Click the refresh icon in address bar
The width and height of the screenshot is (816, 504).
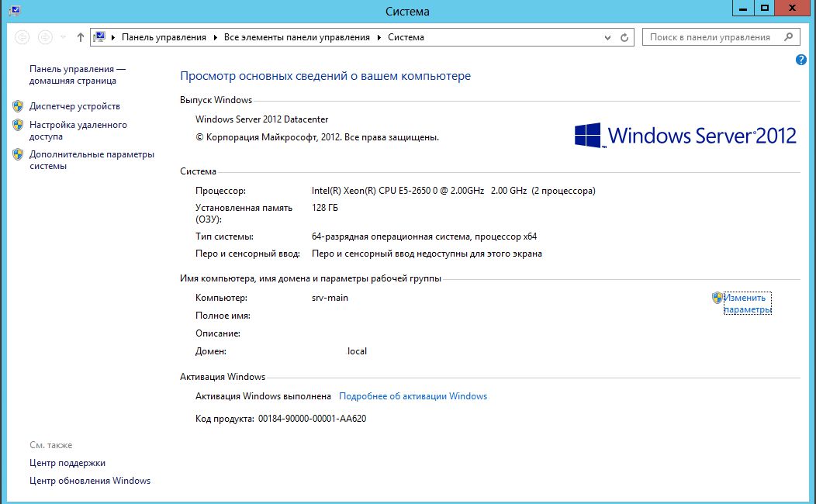pyautogui.click(x=624, y=37)
